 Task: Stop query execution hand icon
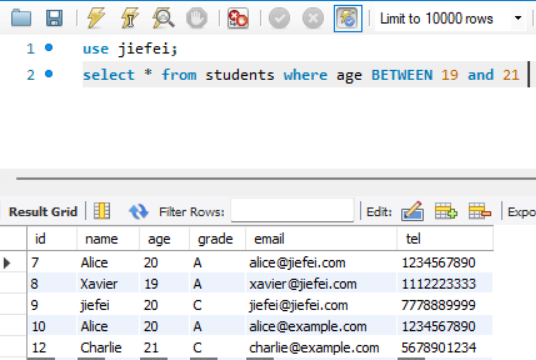coord(197,18)
